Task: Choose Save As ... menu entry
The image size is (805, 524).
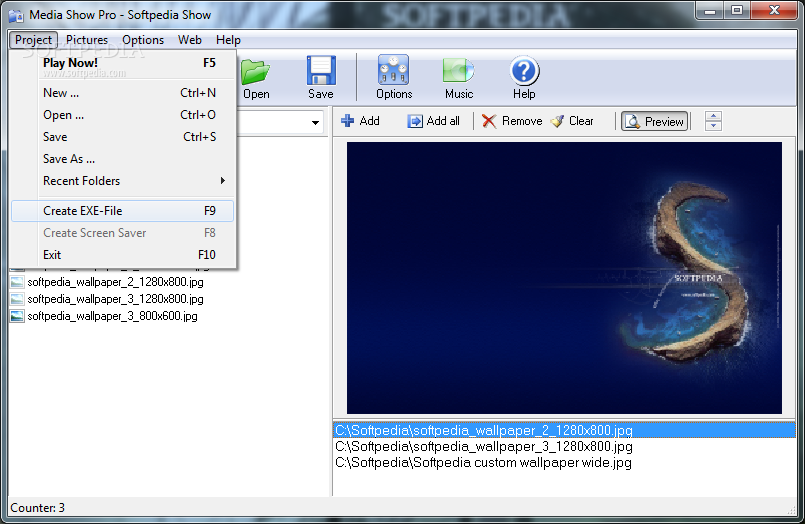Action: point(122,159)
